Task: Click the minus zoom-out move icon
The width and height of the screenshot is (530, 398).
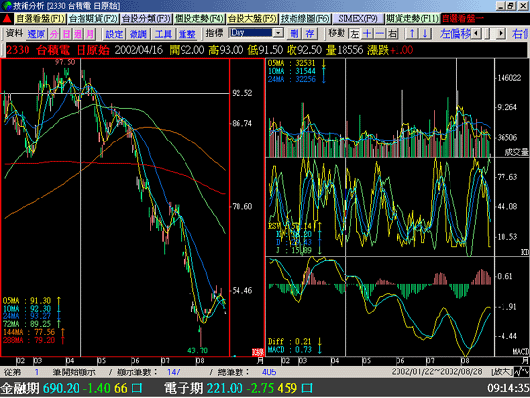Action: click(380, 33)
